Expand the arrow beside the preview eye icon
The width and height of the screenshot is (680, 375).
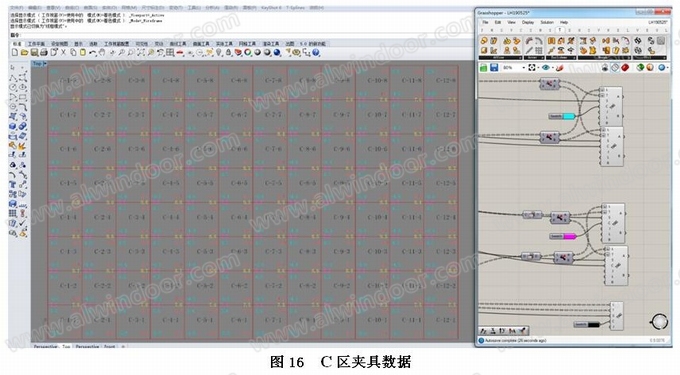click(x=552, y=68)
